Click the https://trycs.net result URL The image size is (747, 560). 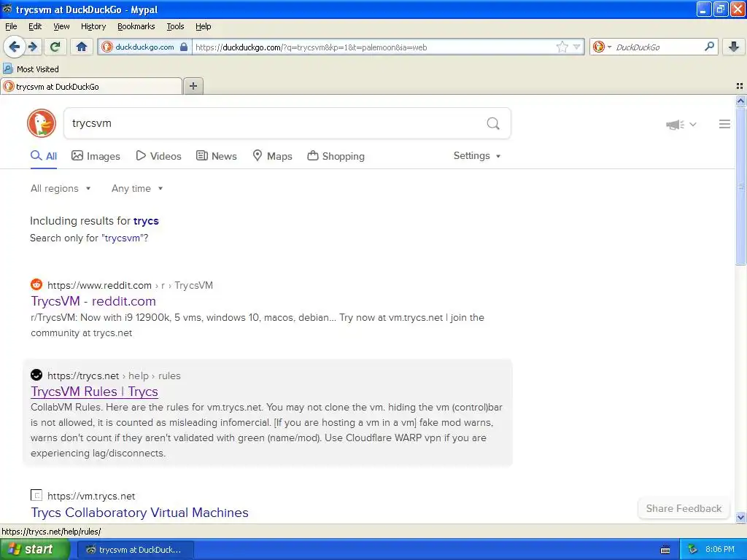pyautogui.click(x=83, y=376)
